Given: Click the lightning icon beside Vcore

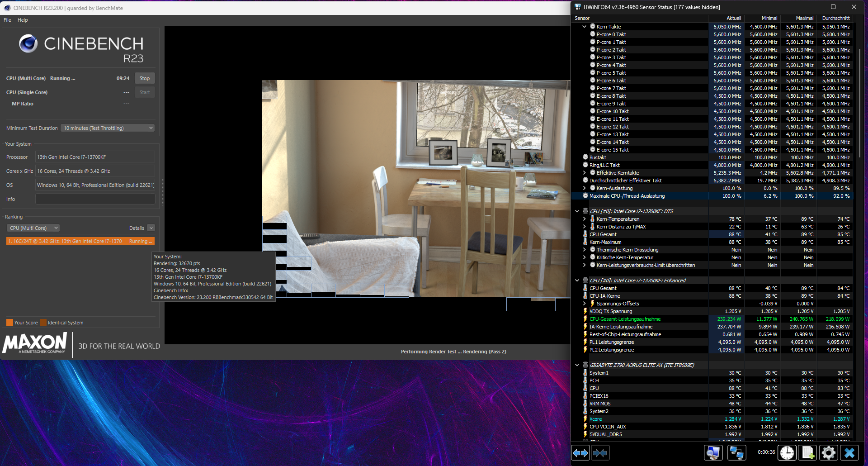Looking at the screenshot, I should [585, 418].
